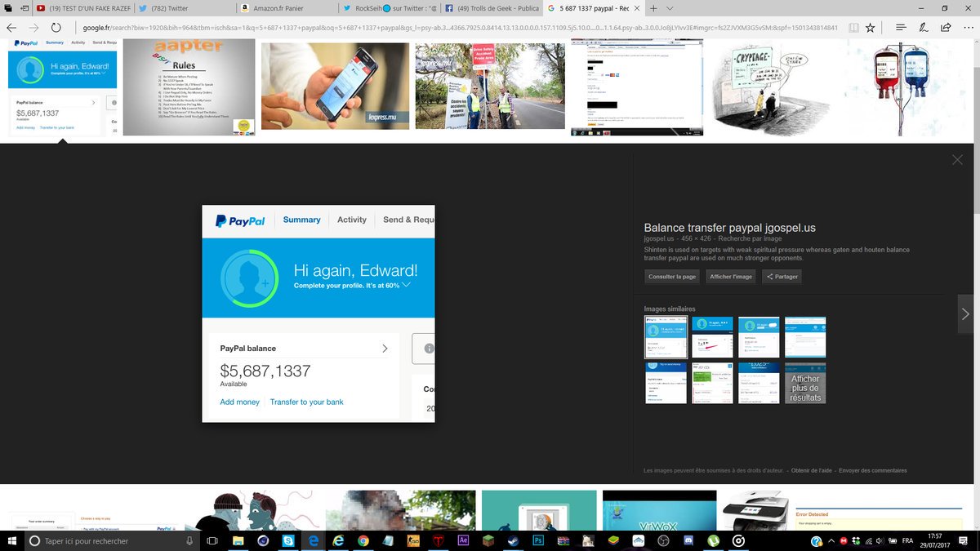Viewport: 980px width, 551px height.
Task: Open Steam from the taskbar
Action: click(514, 540)
